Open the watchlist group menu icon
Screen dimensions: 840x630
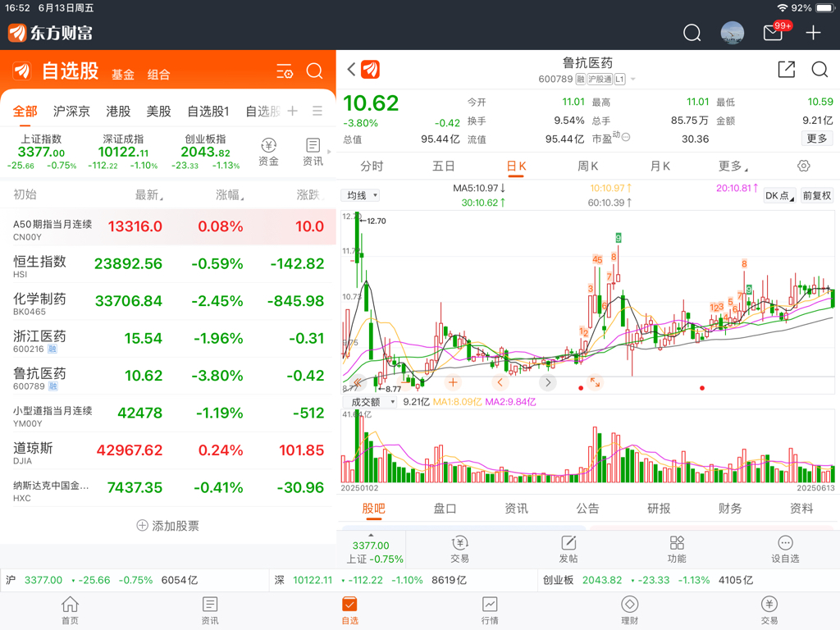(x=317, y=111)
